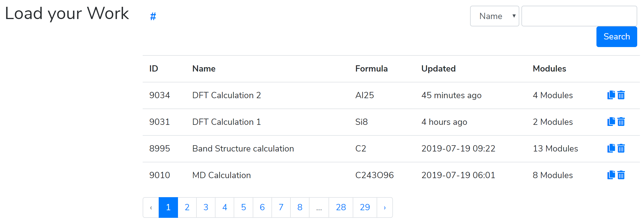The height and width of the screenshot is (223, 644).
Task: Focus the search text input field
Action: (x=579, y=16)
